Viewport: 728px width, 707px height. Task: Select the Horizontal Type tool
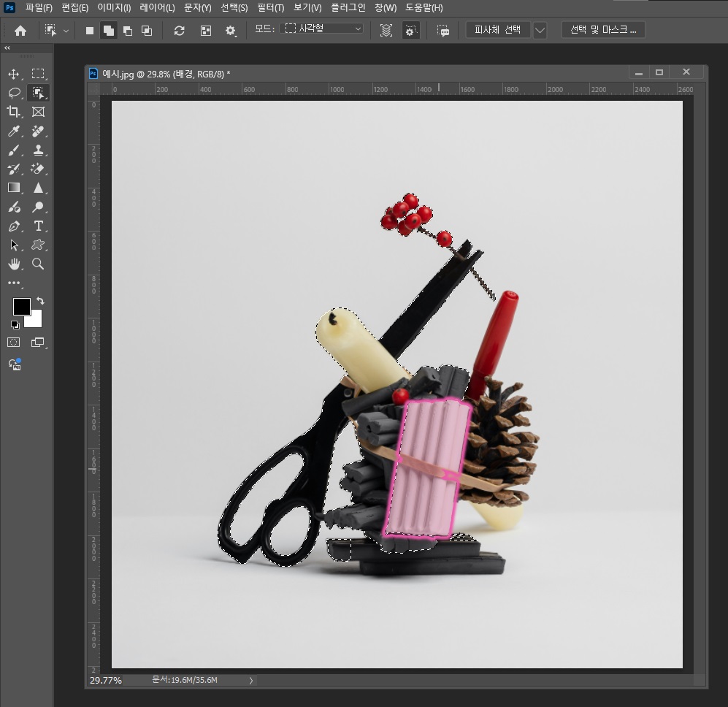[38, 226]
